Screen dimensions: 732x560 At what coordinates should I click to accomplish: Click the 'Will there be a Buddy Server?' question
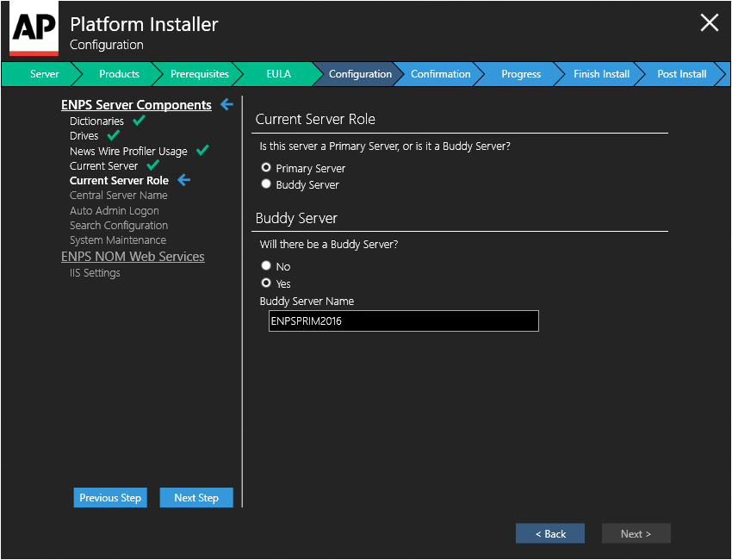[329, 245]
